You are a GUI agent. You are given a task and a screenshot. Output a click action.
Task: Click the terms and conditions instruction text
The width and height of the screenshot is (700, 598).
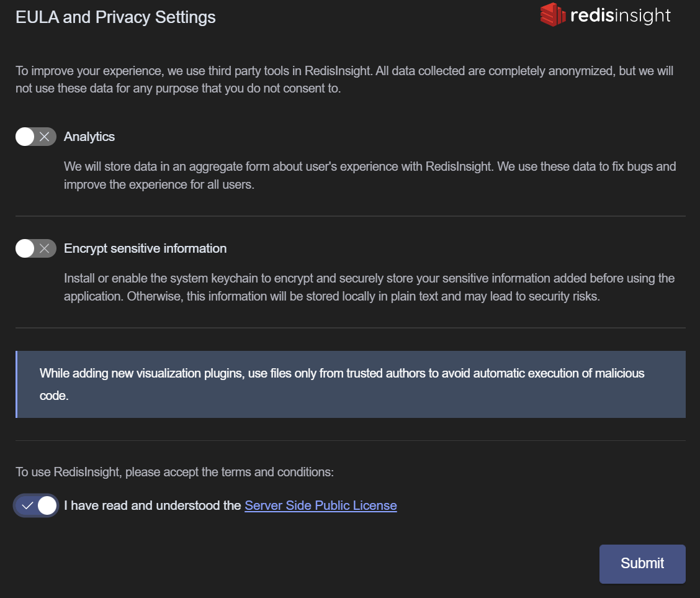(x=174, y=472)
